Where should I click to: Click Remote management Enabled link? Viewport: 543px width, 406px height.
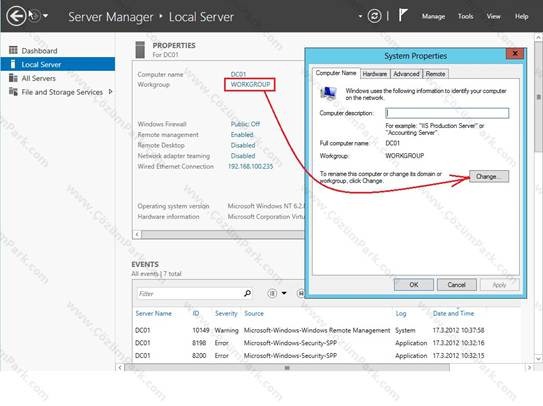point(242,134)
